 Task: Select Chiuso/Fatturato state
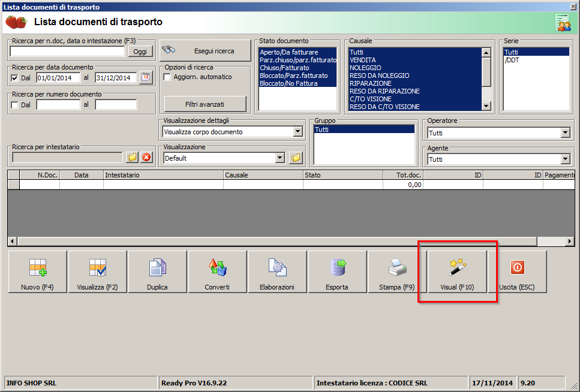[297, 68]
